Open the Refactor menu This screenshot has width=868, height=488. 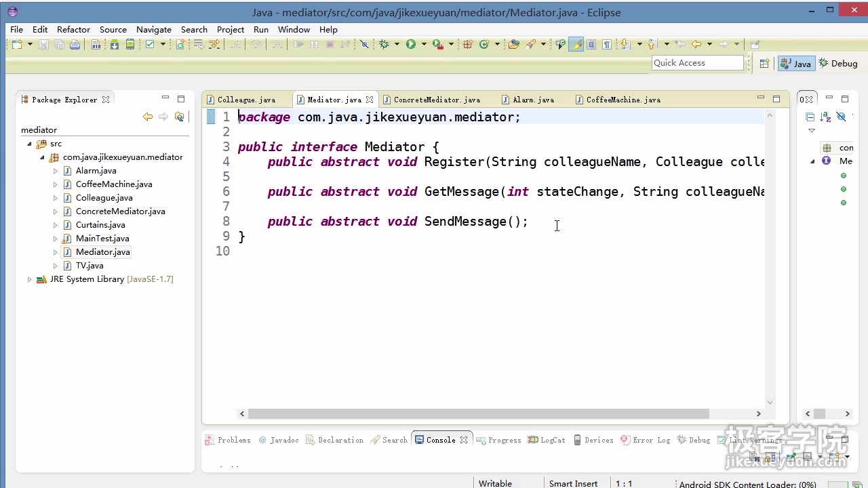73,29
